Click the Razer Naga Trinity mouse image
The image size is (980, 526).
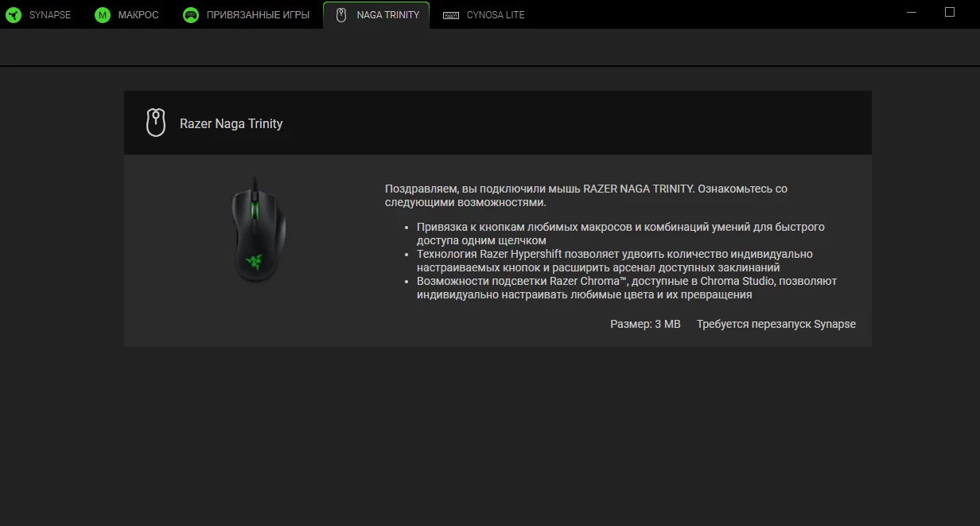tap(259, 229)
